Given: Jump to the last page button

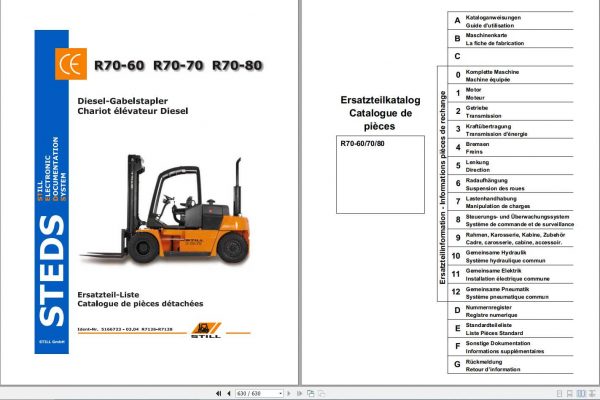Looking at the screenshot, I should (x=299, y=393).
